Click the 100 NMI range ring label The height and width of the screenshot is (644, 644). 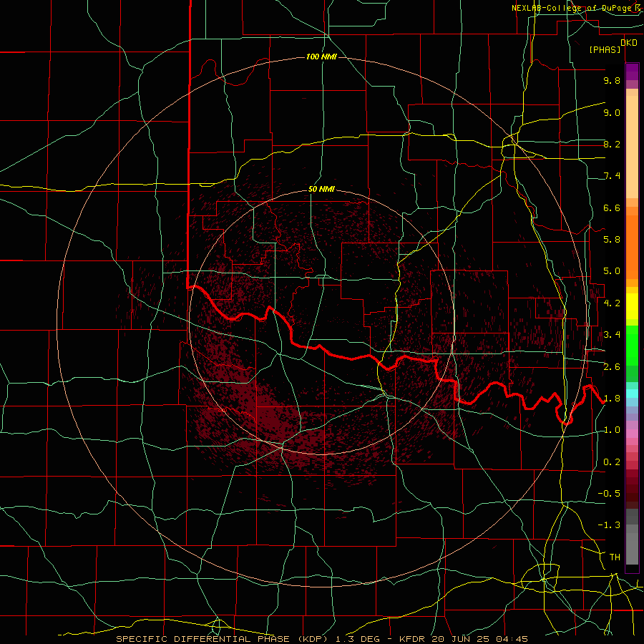click(321, 57)
